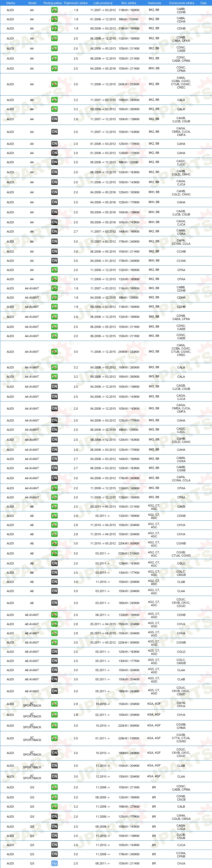Click the CHJA engine code cell
The width and height of the screenshot is (212, 868).
coord(181,863)
